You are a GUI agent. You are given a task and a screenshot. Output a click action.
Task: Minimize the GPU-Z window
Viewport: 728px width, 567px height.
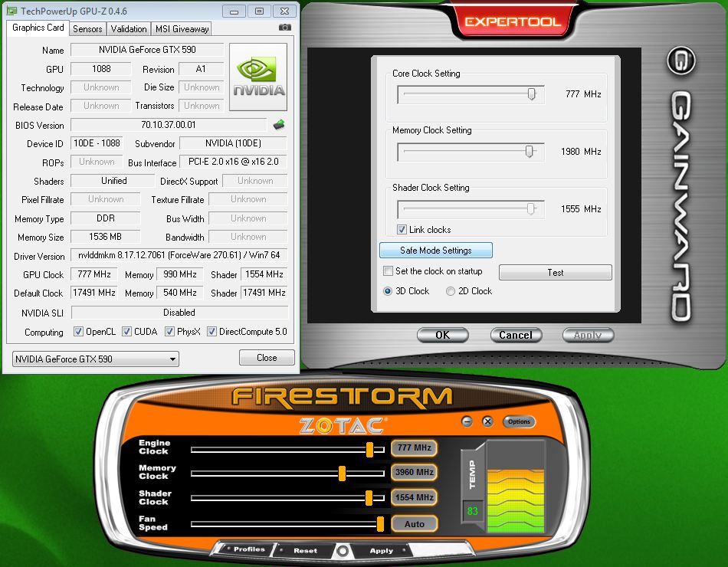point(234,11)
